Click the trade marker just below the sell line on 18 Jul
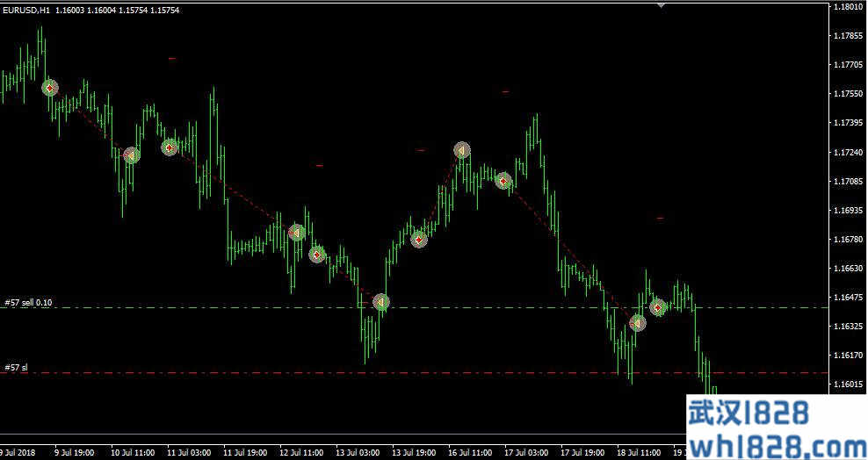This screenshot has height=460, width=868. pyautogui.click(x=637, y=323)
